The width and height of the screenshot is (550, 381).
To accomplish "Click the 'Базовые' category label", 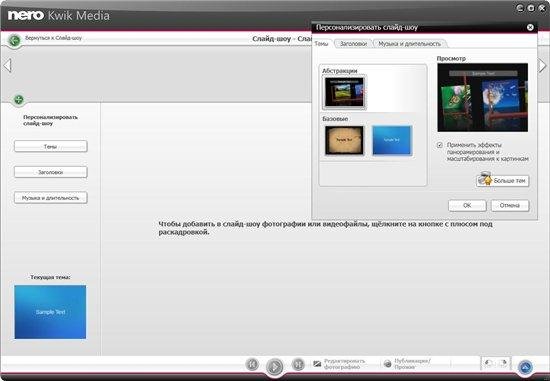I will tap(335, 119).
